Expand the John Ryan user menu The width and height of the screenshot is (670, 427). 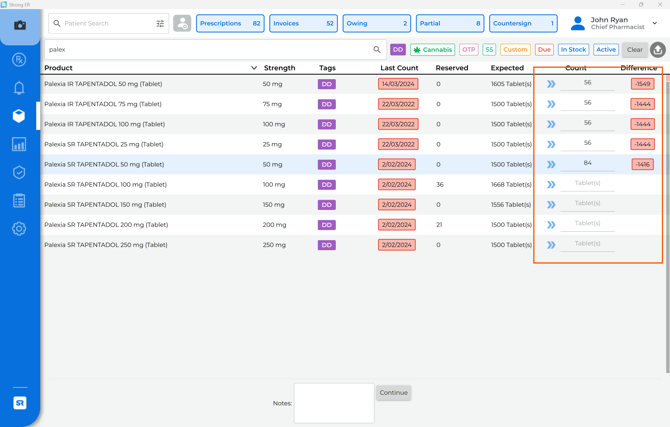(x=655, y=23)
